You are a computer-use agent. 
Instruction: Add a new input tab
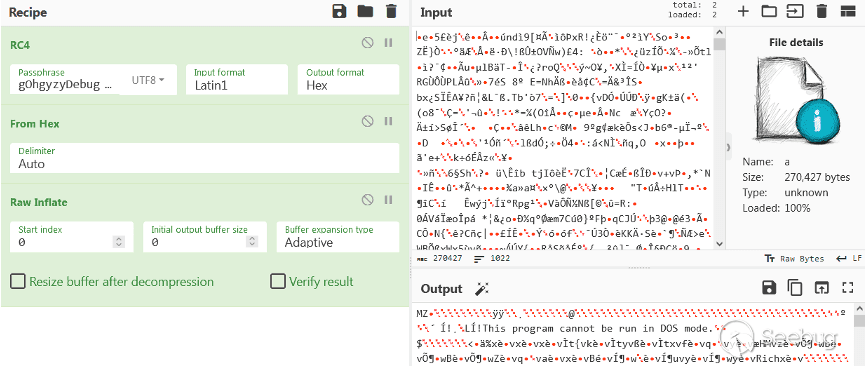(x=743, y=12)
